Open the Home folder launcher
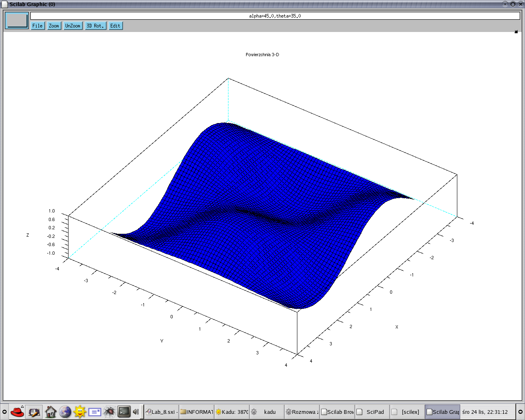This screenshot has height=420, width=525. [50, 412]
